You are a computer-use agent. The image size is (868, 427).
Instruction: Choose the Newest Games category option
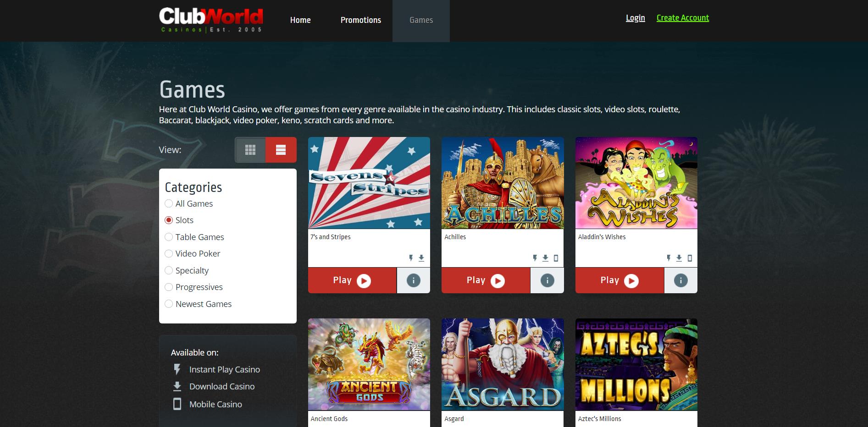tap(169, 304)
